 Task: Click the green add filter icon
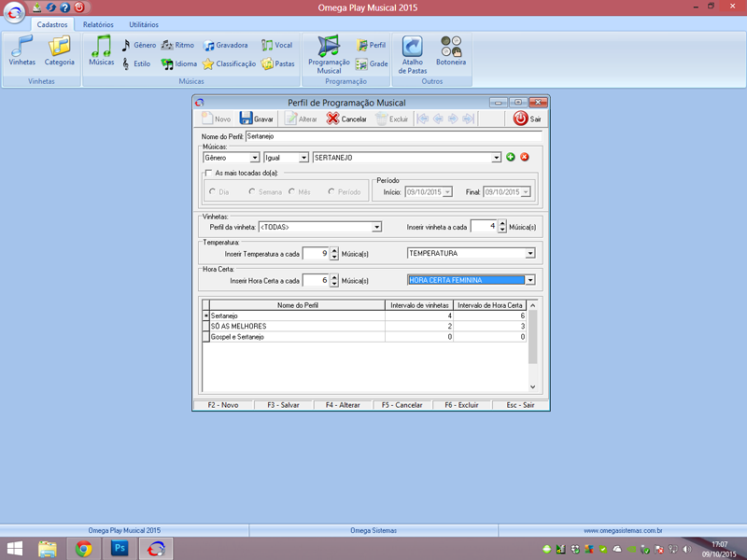(x=510, y=157)
